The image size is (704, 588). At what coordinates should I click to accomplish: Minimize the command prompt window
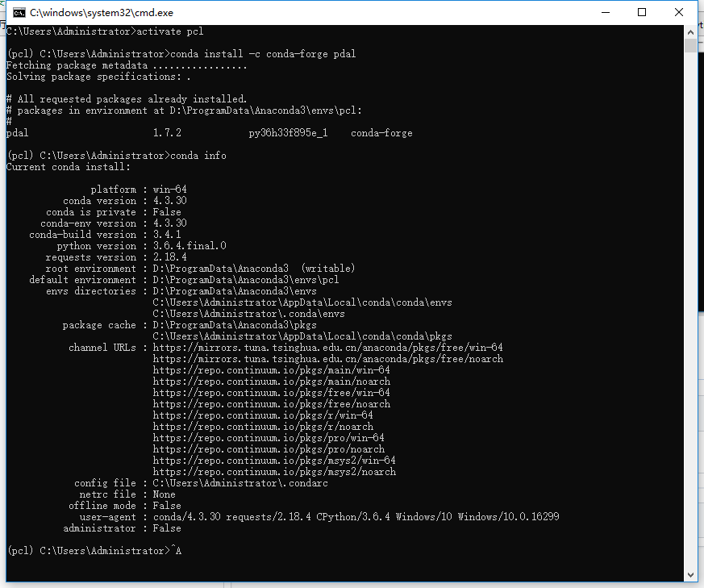[x=606, y=12]
